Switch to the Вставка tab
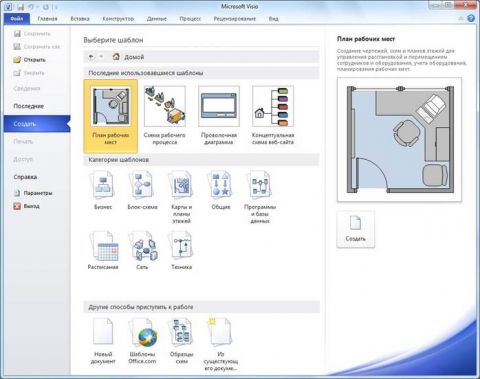Image resolution: width=480 pixels, height=379 pixels. [80, 19]
